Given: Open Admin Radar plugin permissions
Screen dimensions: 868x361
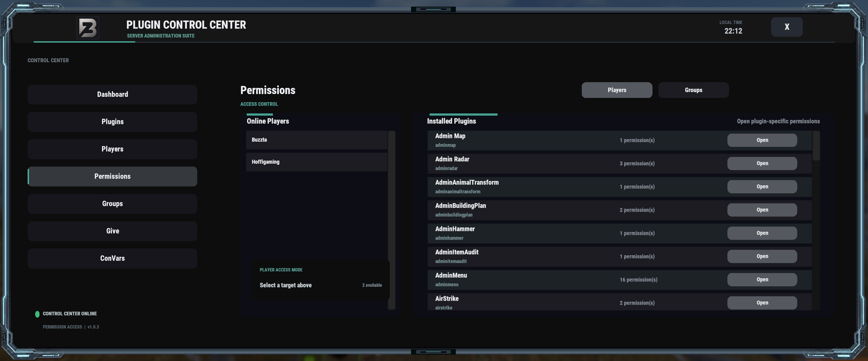Looking at the screenshot, I should pos(762,163).
